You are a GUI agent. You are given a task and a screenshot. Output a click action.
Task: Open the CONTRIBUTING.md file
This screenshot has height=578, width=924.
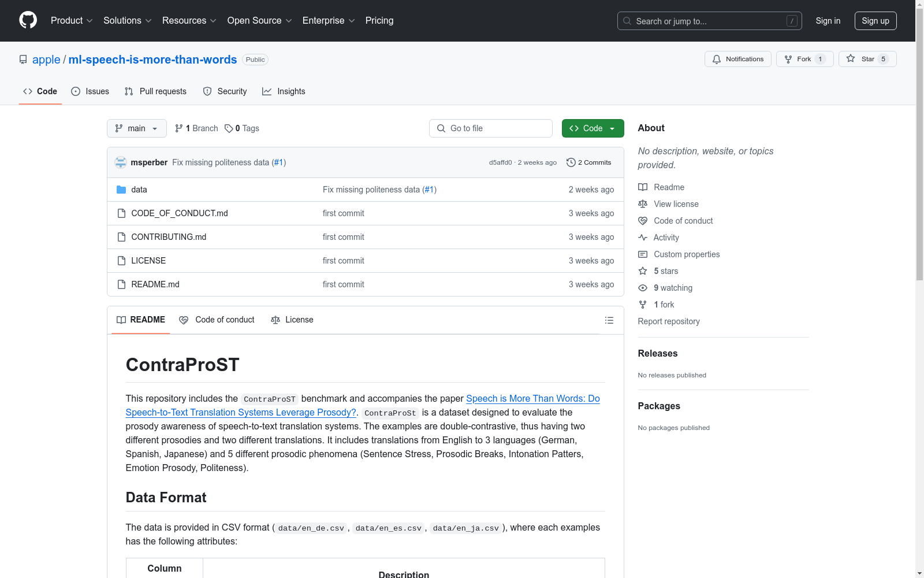169,237
